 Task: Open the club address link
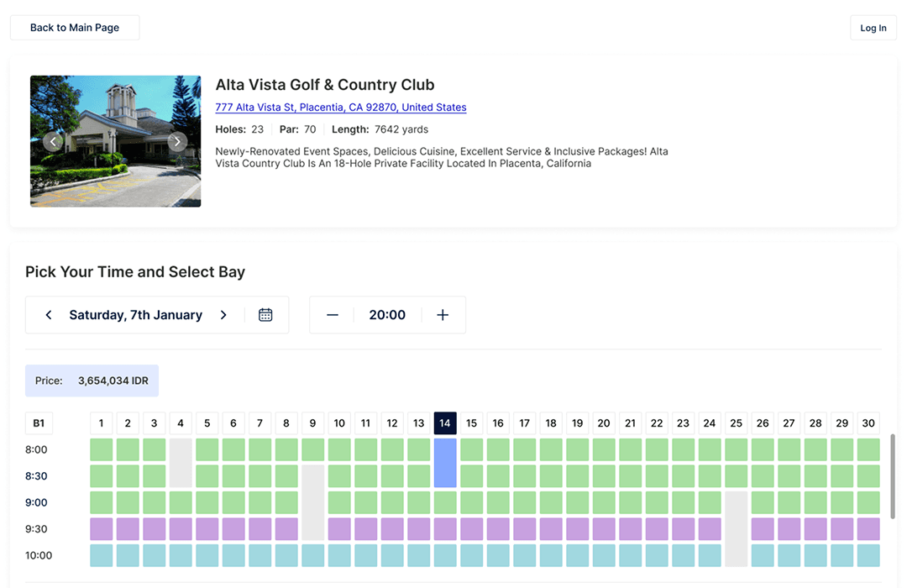(340, 108)
